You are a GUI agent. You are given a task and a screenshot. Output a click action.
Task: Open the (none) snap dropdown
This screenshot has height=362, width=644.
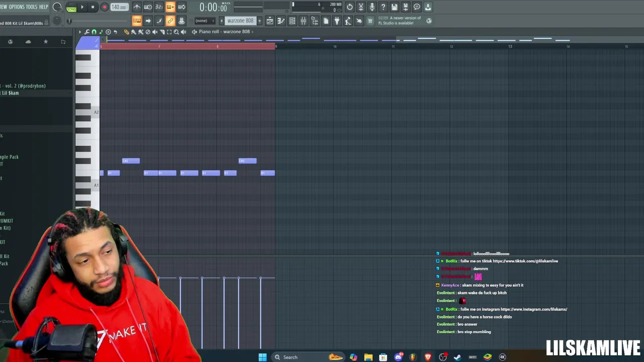(204, 21)
